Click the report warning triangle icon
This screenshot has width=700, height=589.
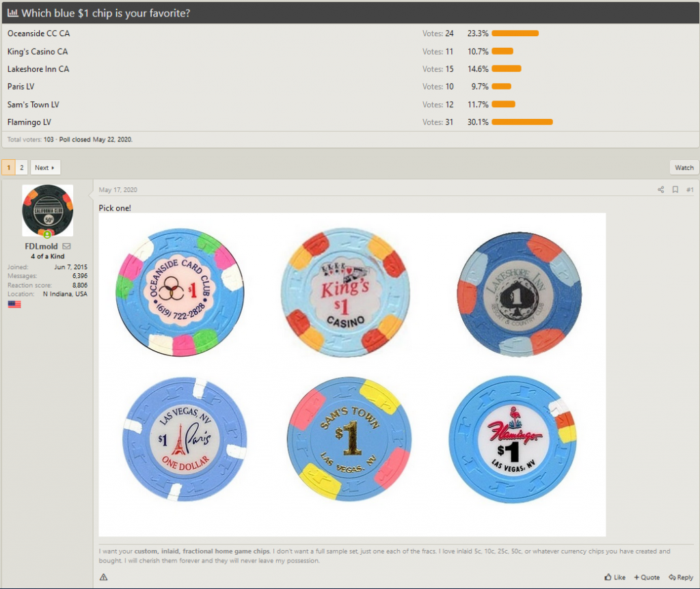(103, 577)
